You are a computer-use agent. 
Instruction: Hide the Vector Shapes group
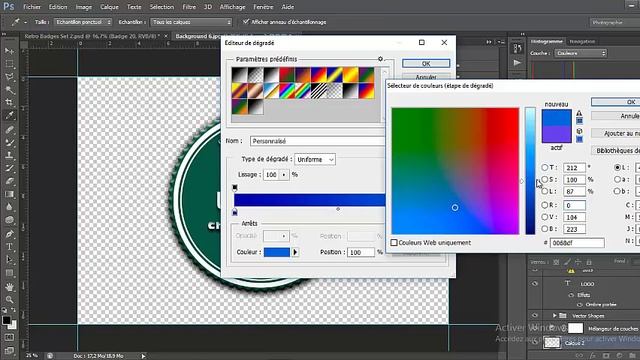[535, 316]
